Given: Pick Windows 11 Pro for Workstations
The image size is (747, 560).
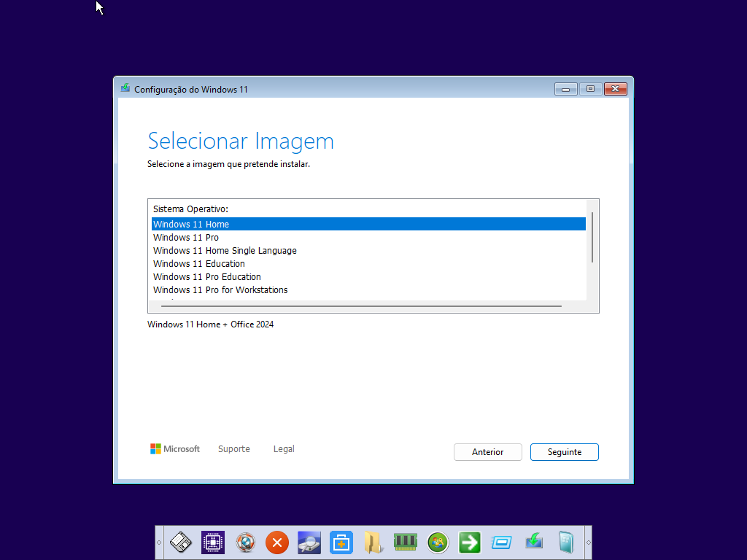Looking at the screenshot, I should (368, 289).
